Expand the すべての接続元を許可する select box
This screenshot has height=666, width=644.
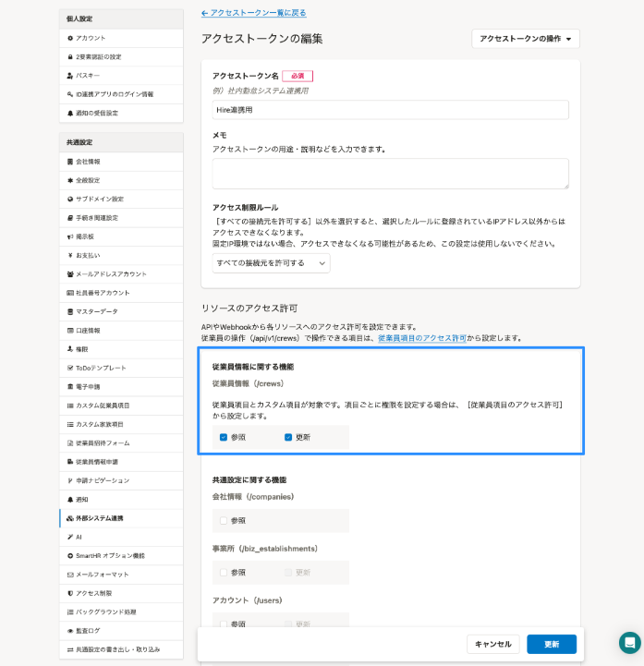271,263
